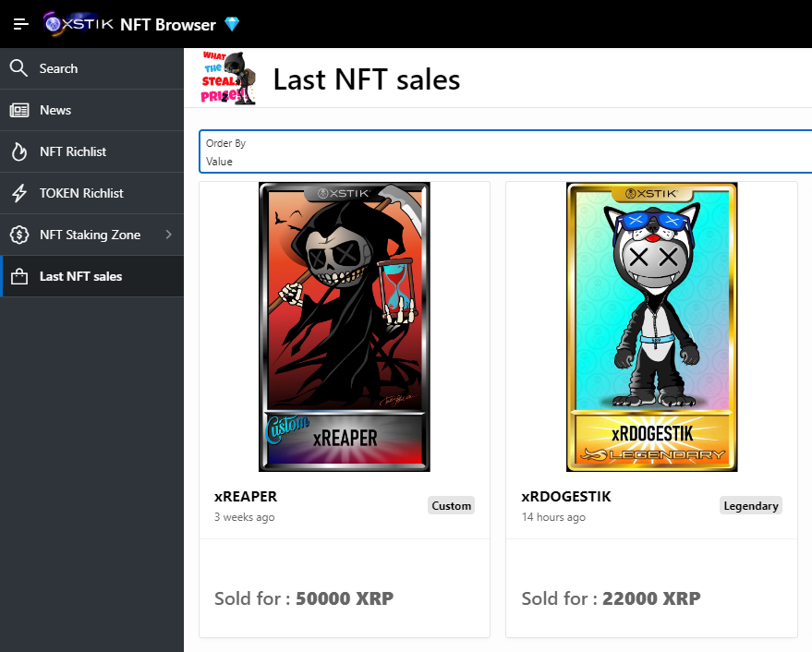Screen dimensions: 812x652
Task: Click the blue diamond icon
Action: [232, 24]
